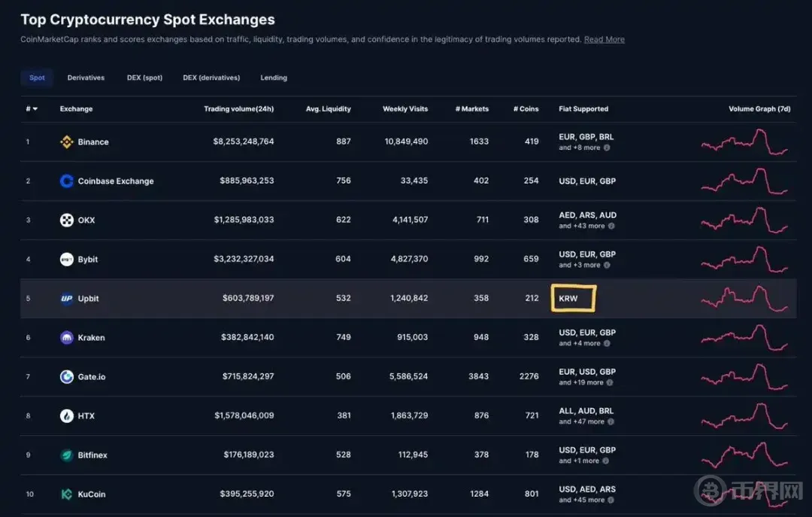This screenshot has height=517, width=812.
Task: Open the KuCoin exchange link
Action: coord(91,494)
